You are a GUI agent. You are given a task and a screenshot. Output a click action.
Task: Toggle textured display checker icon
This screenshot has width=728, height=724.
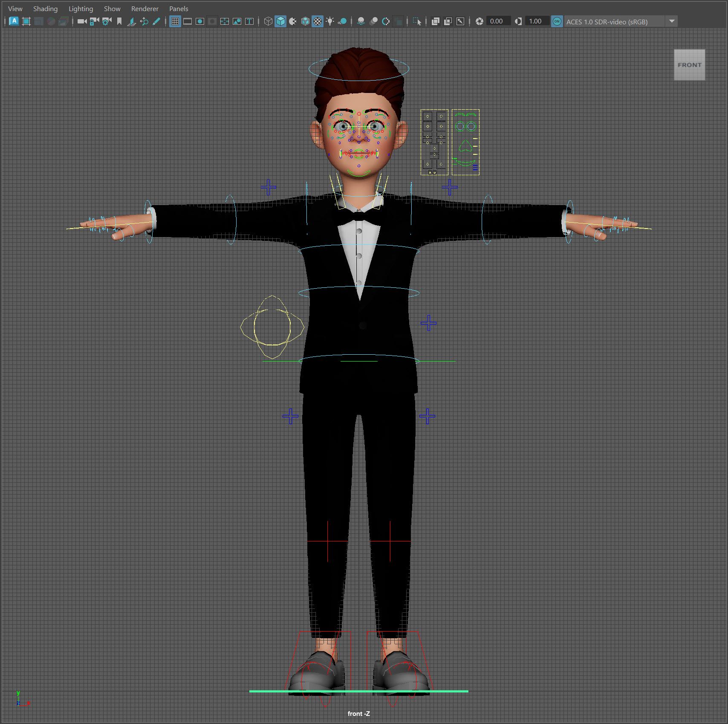[318, 21]
